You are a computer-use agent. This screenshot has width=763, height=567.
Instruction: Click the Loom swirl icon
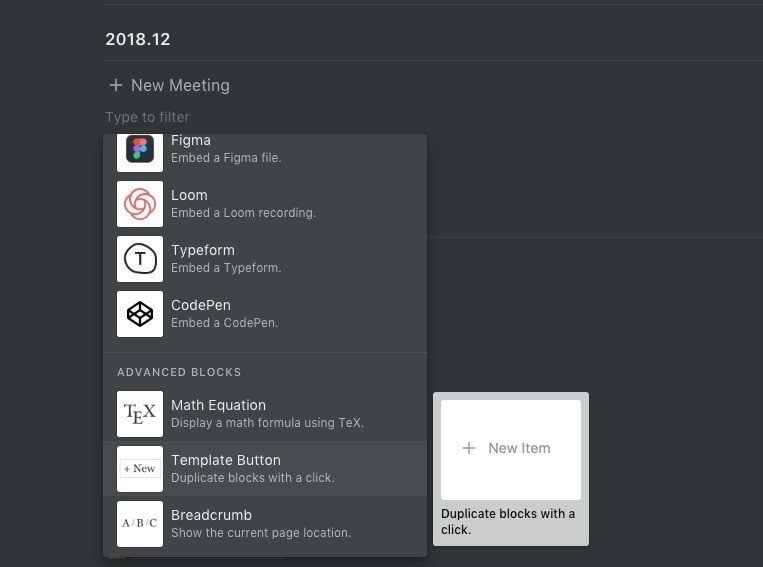(140, 204)
